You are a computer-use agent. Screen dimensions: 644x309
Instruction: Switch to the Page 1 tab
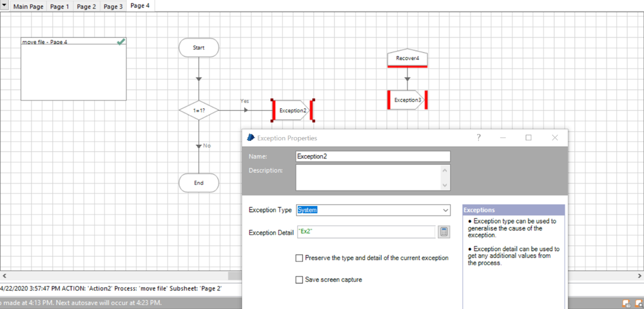(x=59, y=7)
